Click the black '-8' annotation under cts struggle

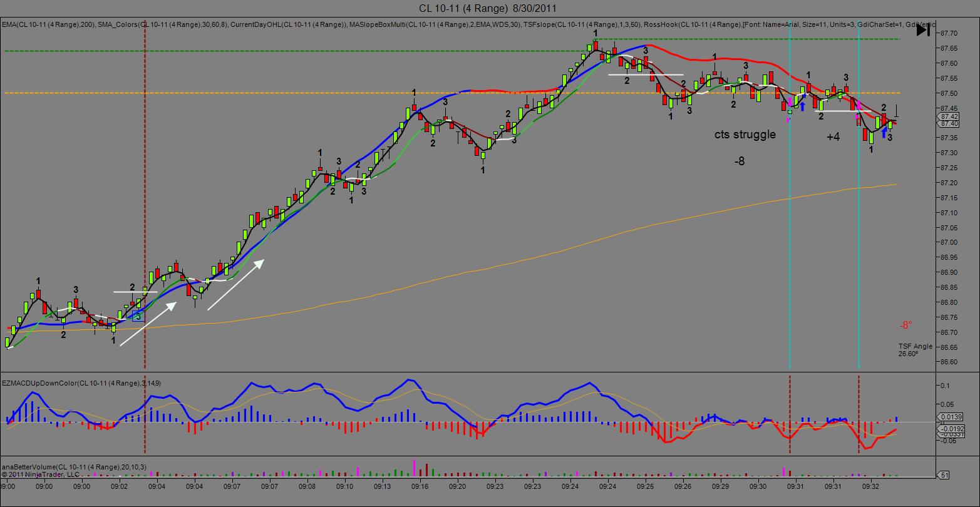point(740,161)
